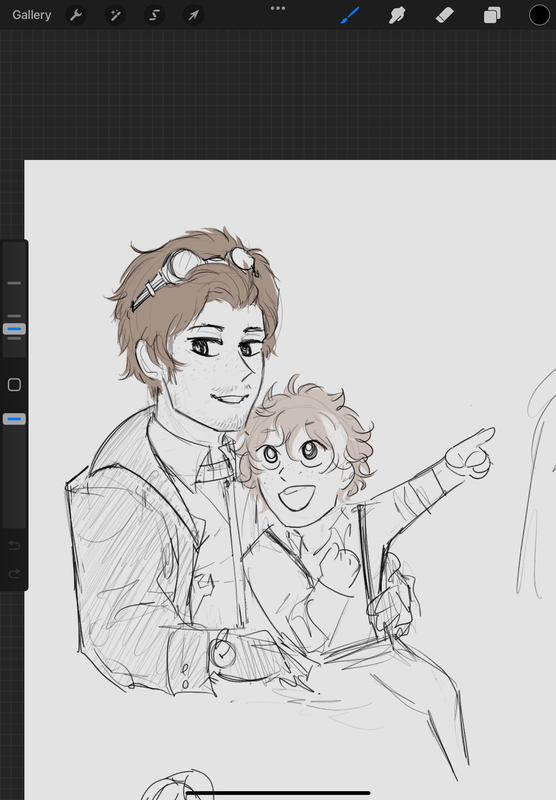Click the brush size slider handle

[14, 329]
